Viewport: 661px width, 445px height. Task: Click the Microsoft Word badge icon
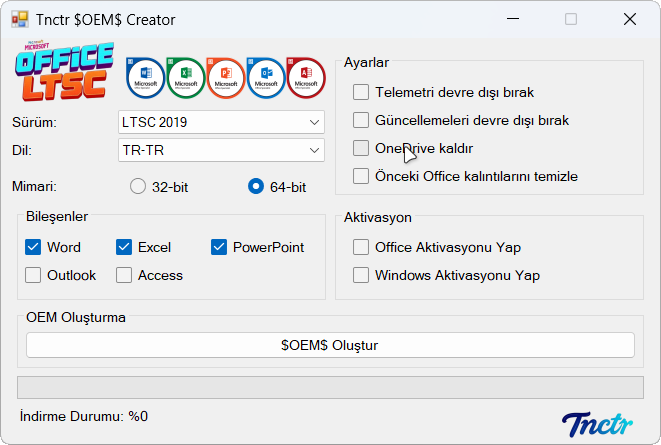(145, 78)
